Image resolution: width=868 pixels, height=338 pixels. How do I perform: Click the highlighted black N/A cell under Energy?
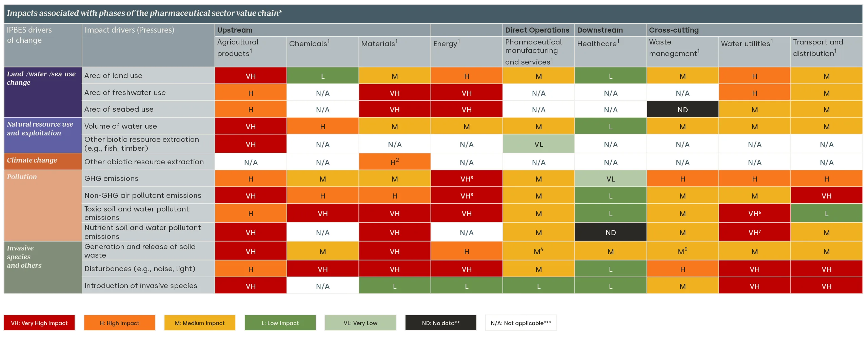coord(467,232)
